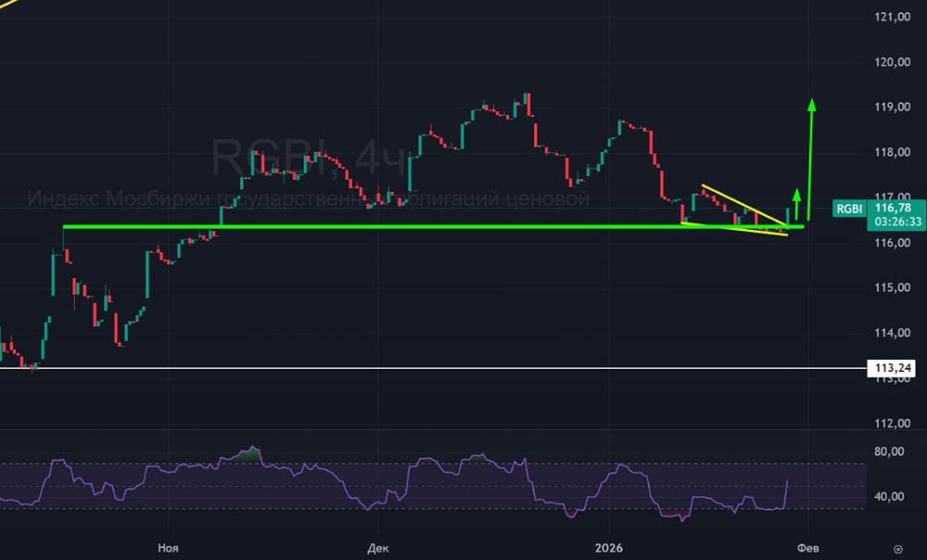Click the 'Ноя' label on time axis
This screenshot has width=927, height=560.
168,548
